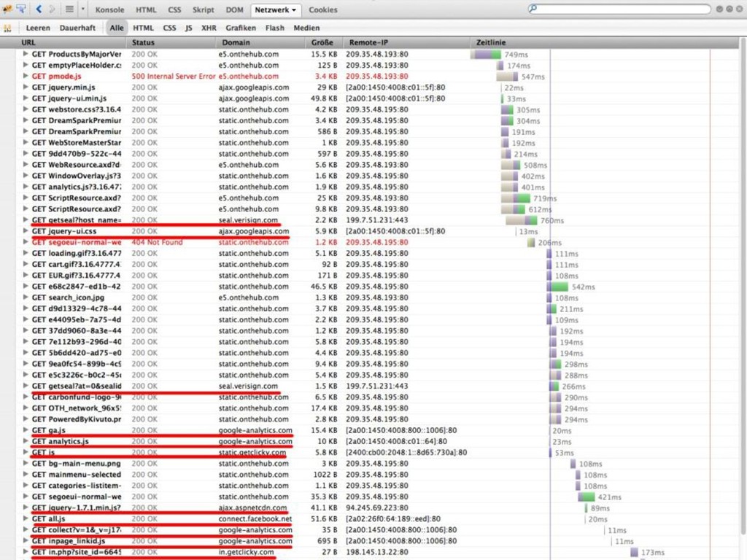Sort by the Remote-IP column header
The width and height of the screenshot is (747, 560).
(x=407, y=42)
